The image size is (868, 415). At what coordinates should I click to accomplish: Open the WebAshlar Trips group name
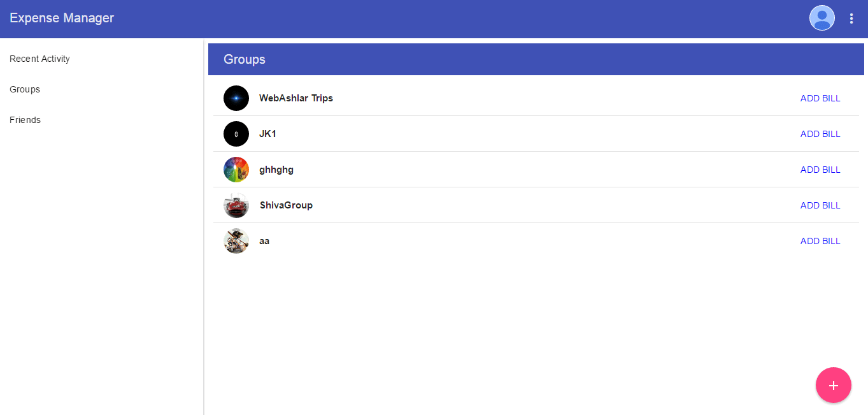[296, 98]
